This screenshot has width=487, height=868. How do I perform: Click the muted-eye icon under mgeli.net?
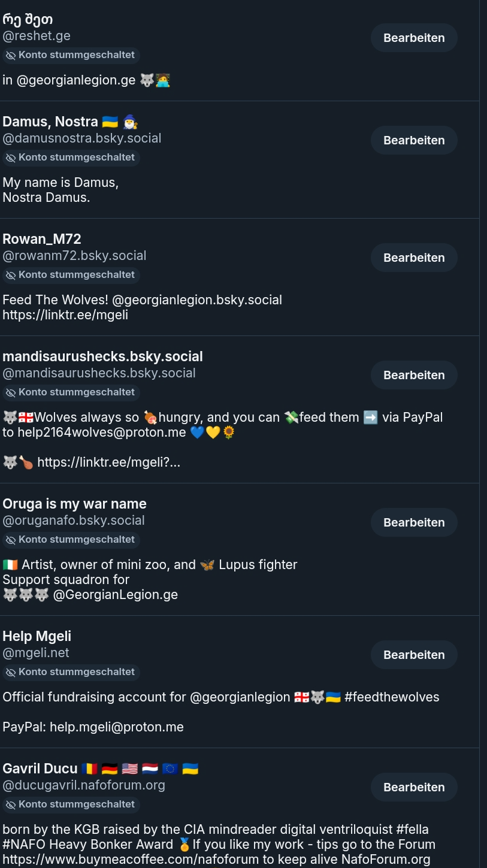pos(11,672)
